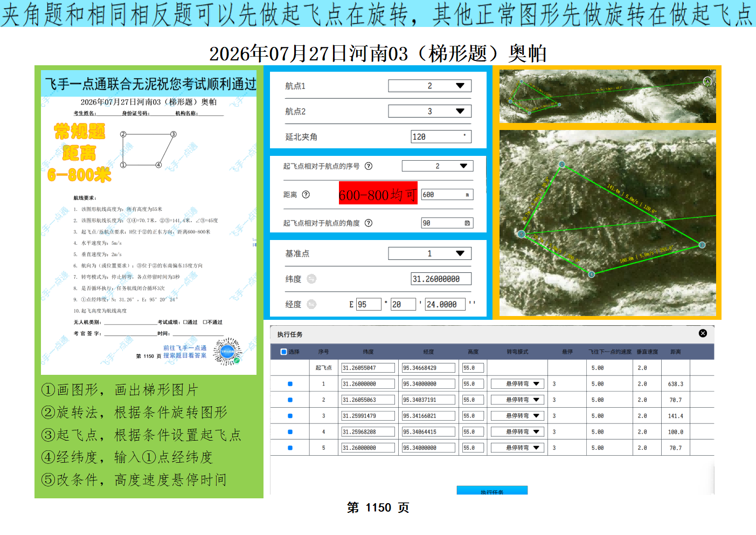Toggle the 选择 select-all checkbox in table header

pos(283,352)
